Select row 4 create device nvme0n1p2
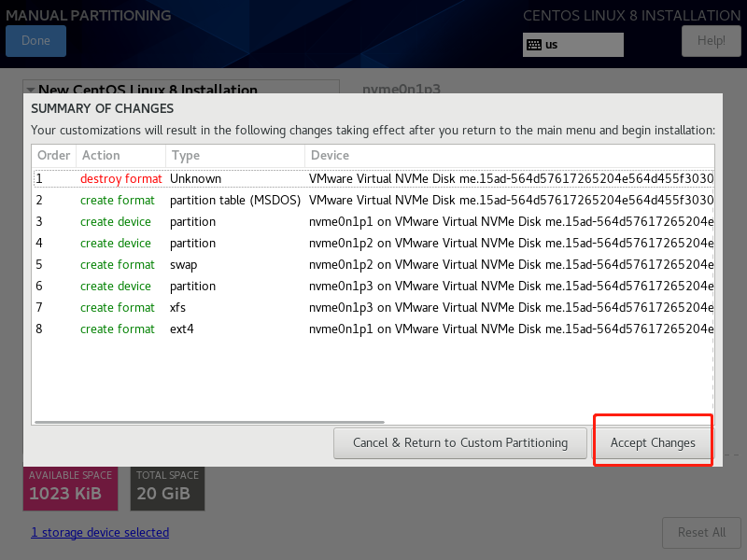This screenshot has width=747, height=560. pos(373,243)
